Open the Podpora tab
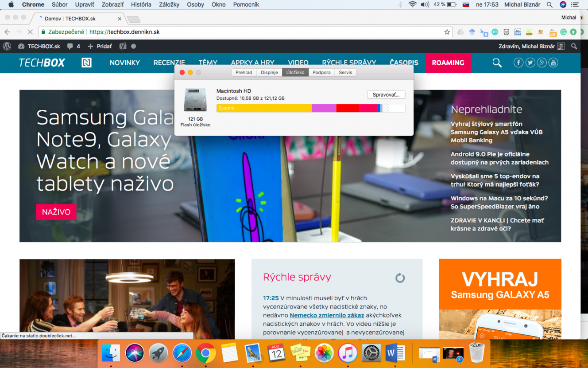Viewport: 588px width, 368px height. (x=321, y=72)
